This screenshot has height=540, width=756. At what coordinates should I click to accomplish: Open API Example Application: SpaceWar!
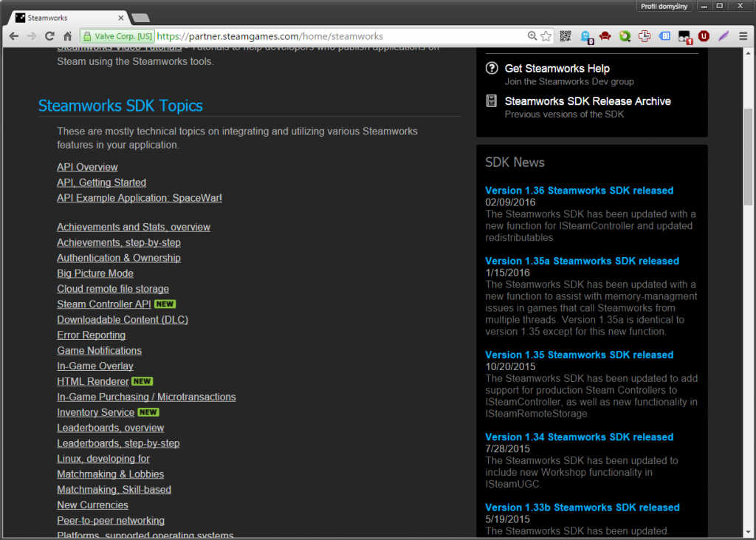coord(140,198)
